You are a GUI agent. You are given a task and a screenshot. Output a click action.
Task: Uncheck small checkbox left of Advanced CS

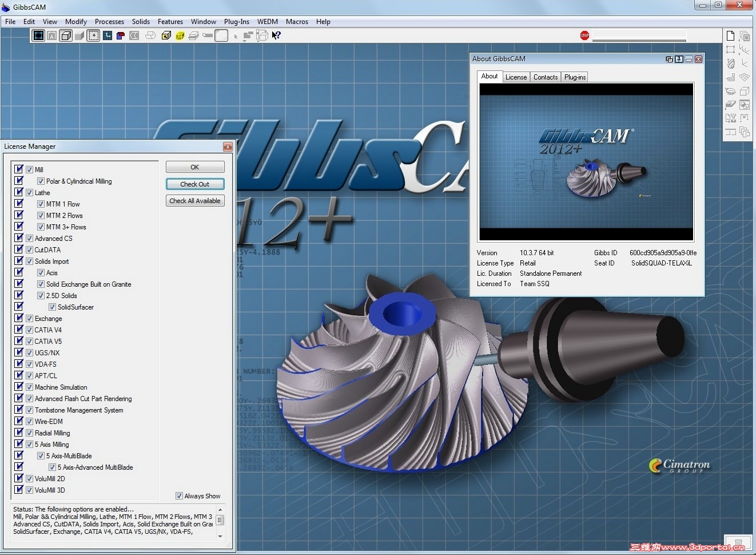pyautogui.click(x=29, y=238)
